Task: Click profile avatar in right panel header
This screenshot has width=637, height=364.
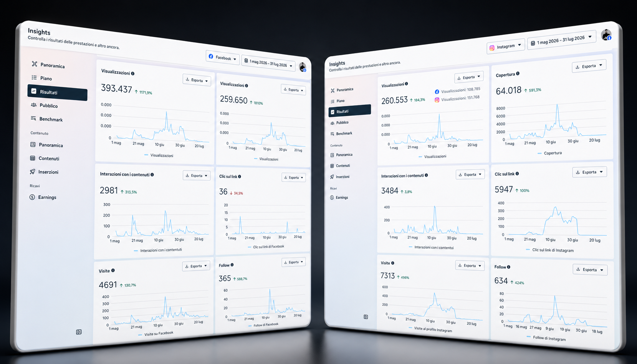Action: click(x=606, y=35)
